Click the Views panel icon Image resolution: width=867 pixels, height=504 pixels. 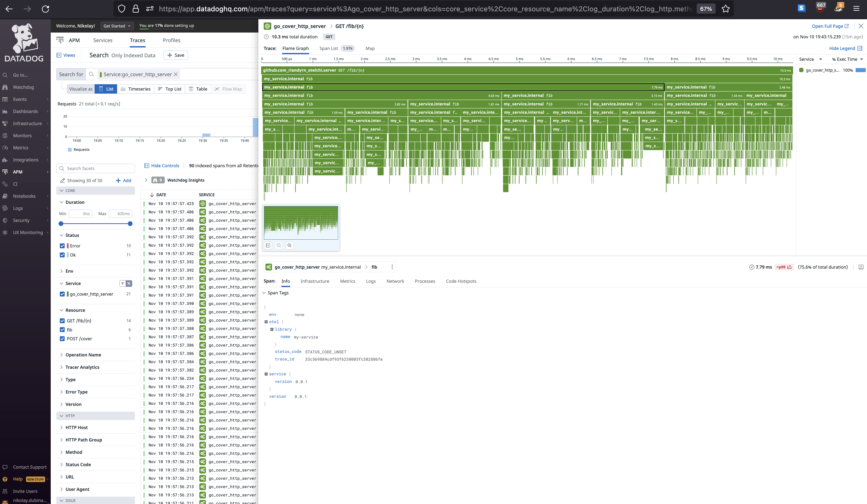[x=59, y=55]
